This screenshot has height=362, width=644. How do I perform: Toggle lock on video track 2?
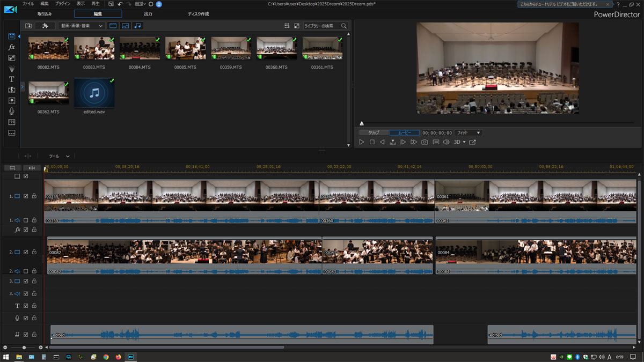pyautogui.click(x=34, y=252)
